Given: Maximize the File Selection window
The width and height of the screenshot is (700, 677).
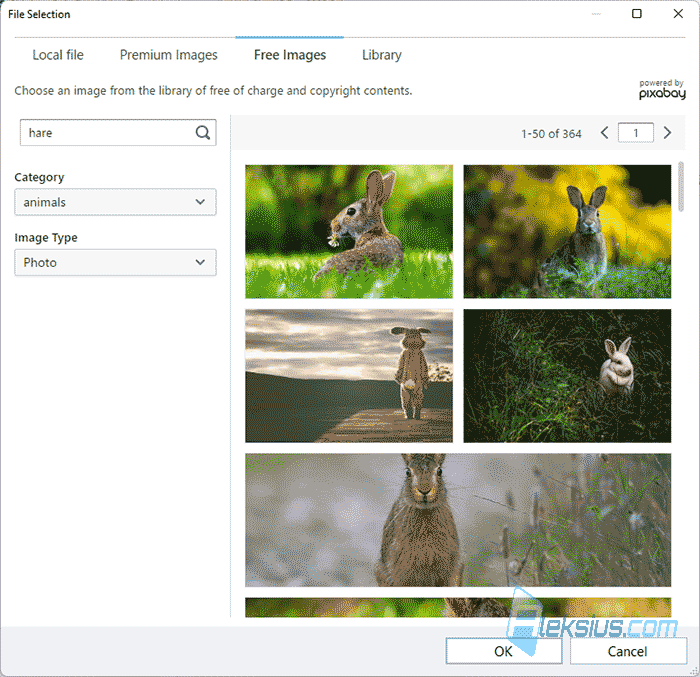Looking at the screenshot, I should (637, 14).
